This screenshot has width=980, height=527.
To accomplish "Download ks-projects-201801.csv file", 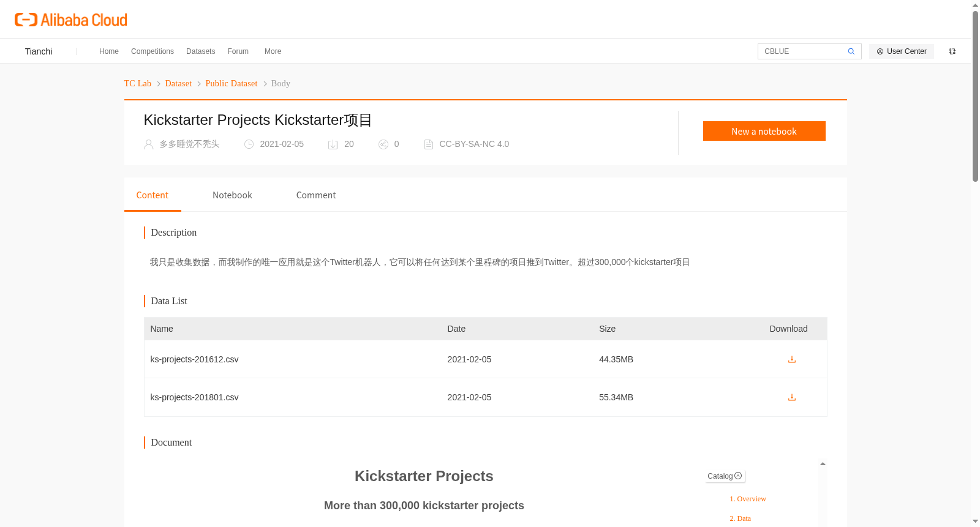I will (791, 397).
